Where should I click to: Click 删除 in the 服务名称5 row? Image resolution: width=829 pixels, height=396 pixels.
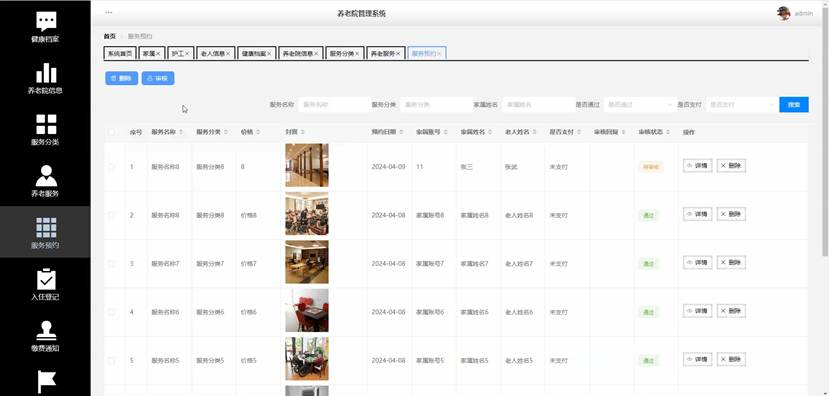731,360
